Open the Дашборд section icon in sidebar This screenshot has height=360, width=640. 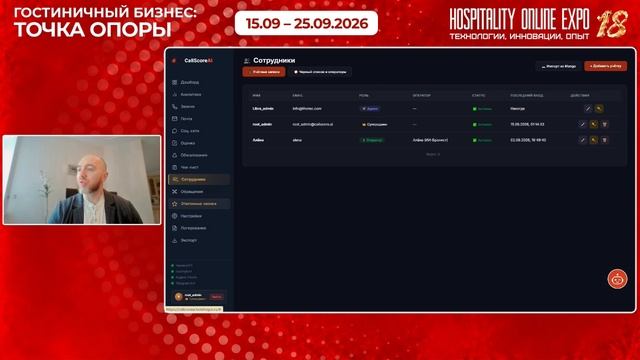pos(175,82)
